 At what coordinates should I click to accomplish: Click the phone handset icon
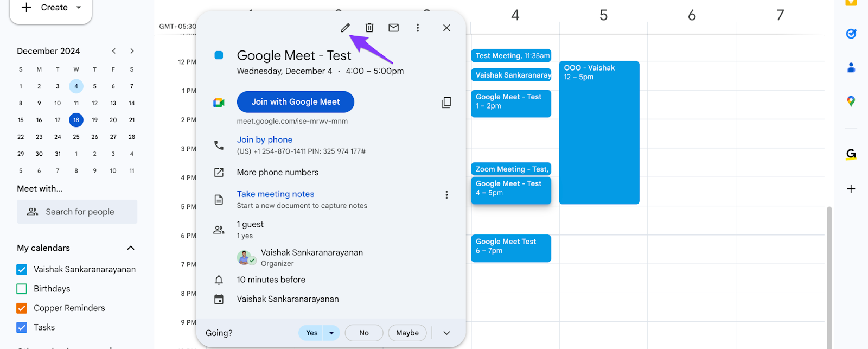[219, 145]
